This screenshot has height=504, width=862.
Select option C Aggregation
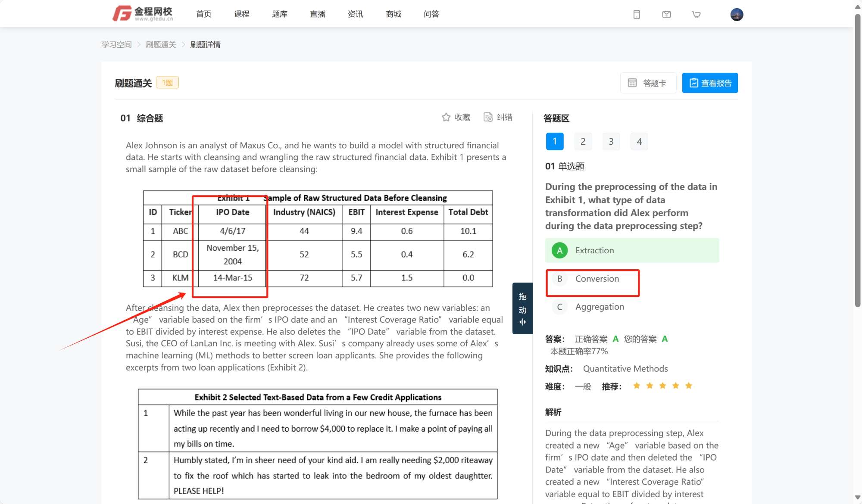tap(600, 307)
